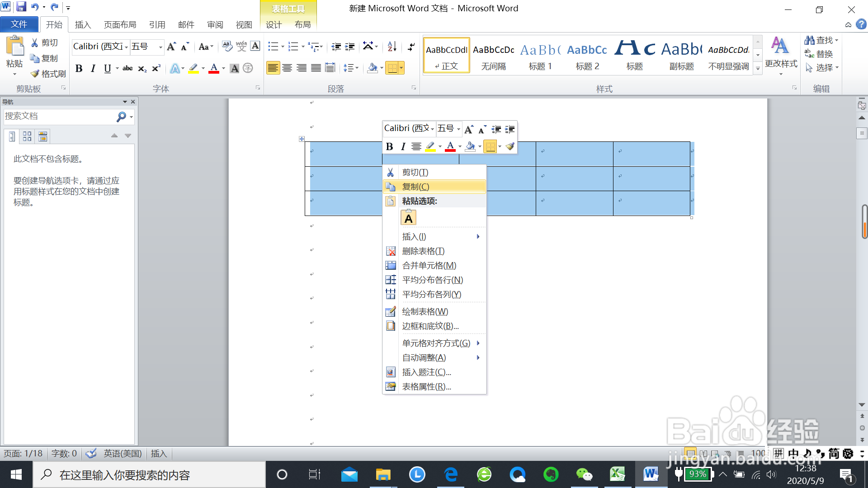Click the Shrink Font icon in the ribbon
The height and width of the screenshot is (488, 868).
point(184,47)
